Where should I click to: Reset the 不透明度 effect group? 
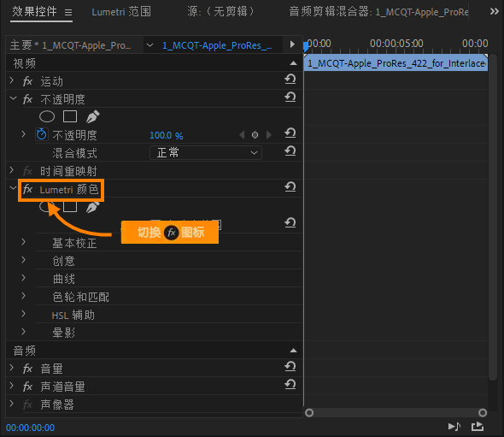290,97
